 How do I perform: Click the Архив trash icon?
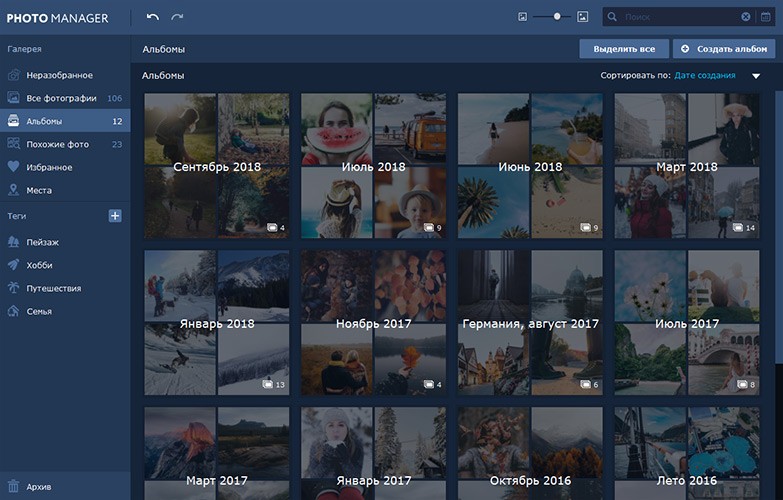[x=13, y=486]
